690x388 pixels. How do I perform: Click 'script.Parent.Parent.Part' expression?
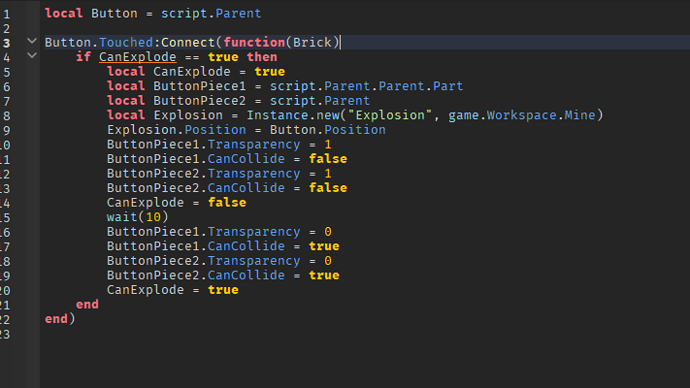(367, 86)
